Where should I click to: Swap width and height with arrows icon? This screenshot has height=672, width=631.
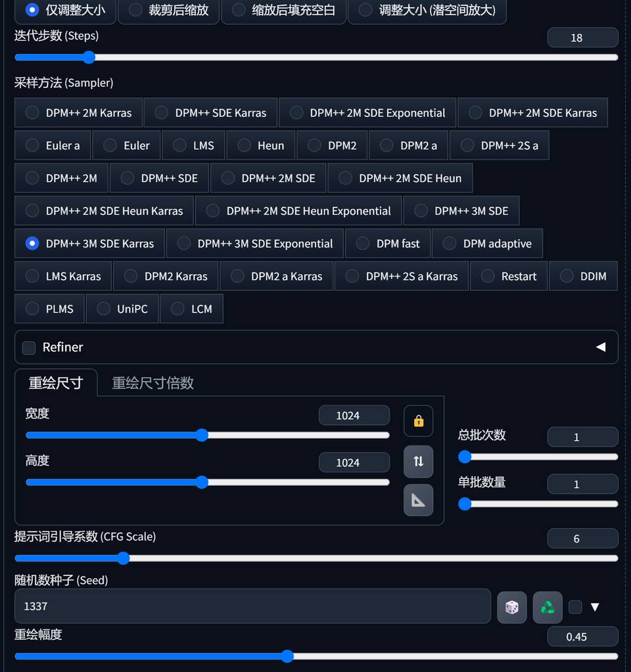point(418,461)
